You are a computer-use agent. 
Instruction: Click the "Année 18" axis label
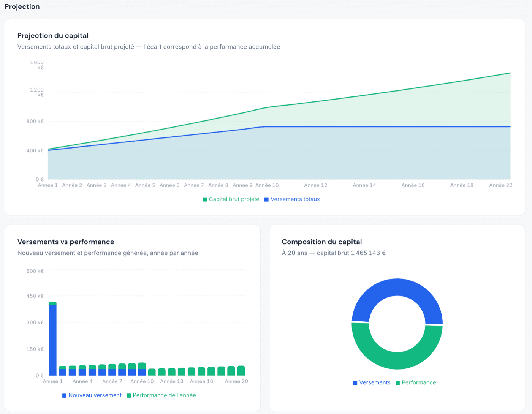coord(462,185)
